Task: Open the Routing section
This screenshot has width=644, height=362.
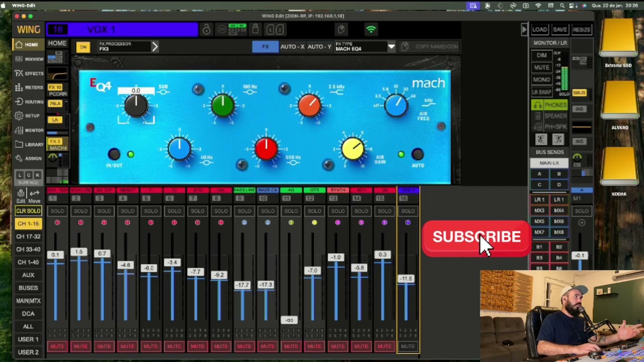Action: [28, 102]
